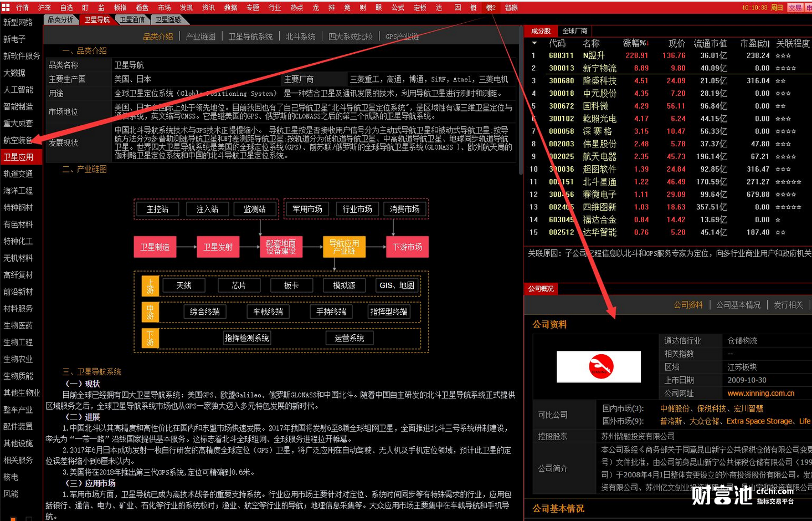This screenshot has width=812, height=521.
Task: Jump to 北斗系统 section link
Action: coord(300,37)
